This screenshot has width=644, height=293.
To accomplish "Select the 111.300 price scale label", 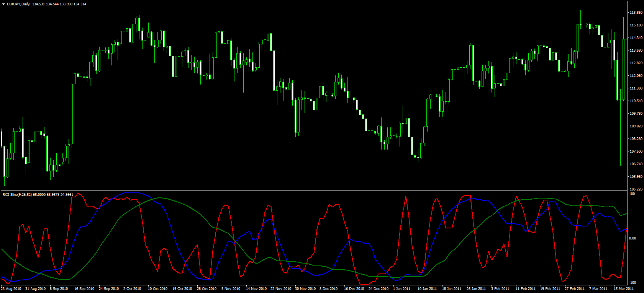I will pos(636,88).
